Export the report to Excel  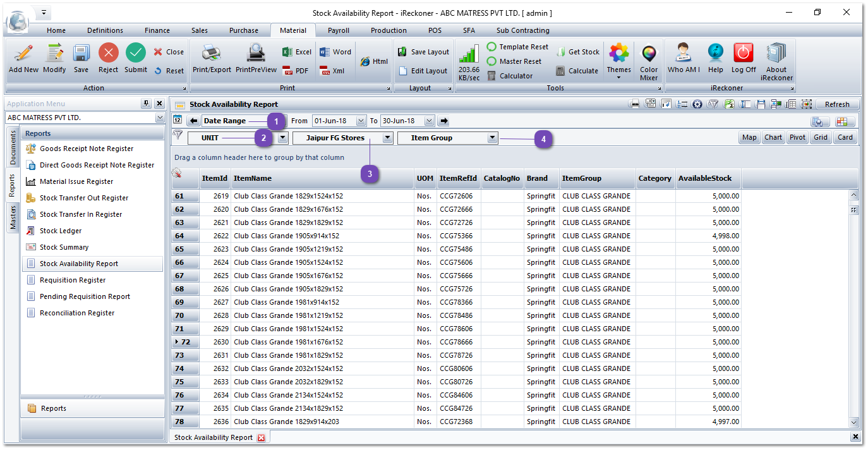tap(296, 51)
